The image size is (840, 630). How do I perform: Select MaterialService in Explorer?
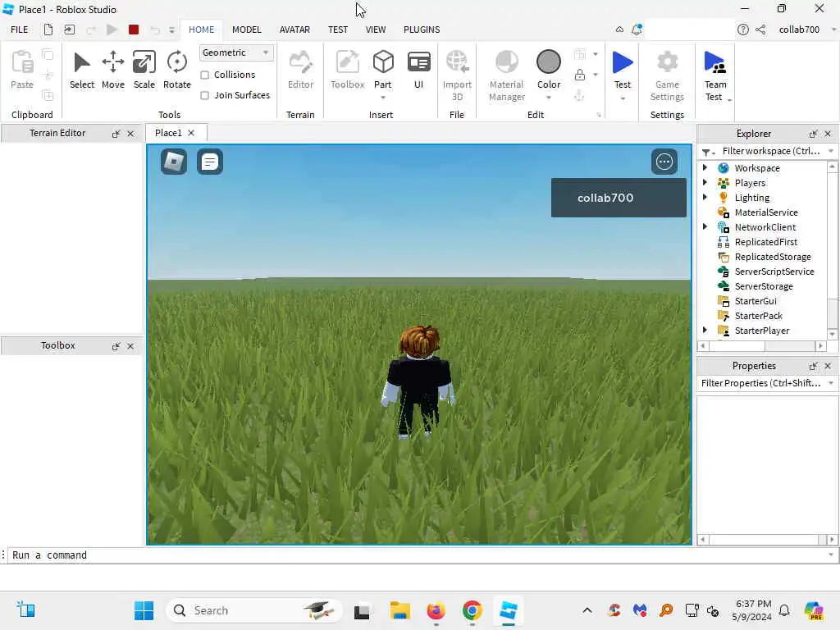coord(766,212)
